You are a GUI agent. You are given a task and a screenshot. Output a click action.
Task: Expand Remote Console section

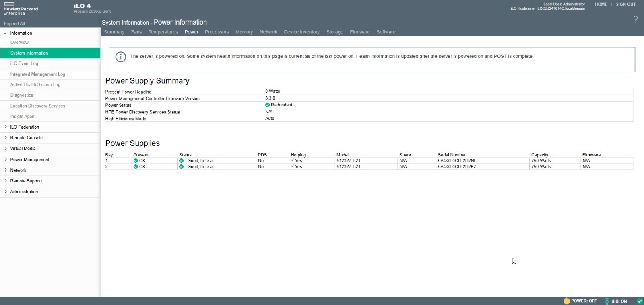[x=5, y=138]
